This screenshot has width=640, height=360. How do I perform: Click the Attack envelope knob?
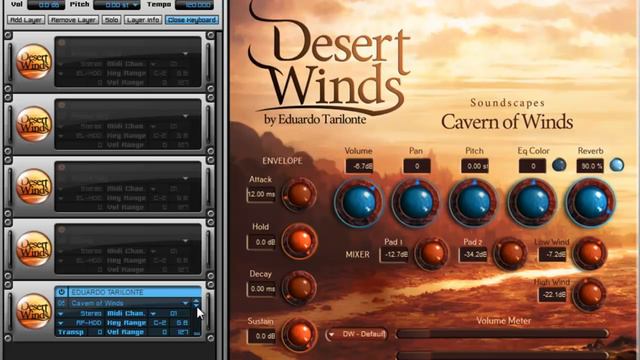click(x=299, y=194)
